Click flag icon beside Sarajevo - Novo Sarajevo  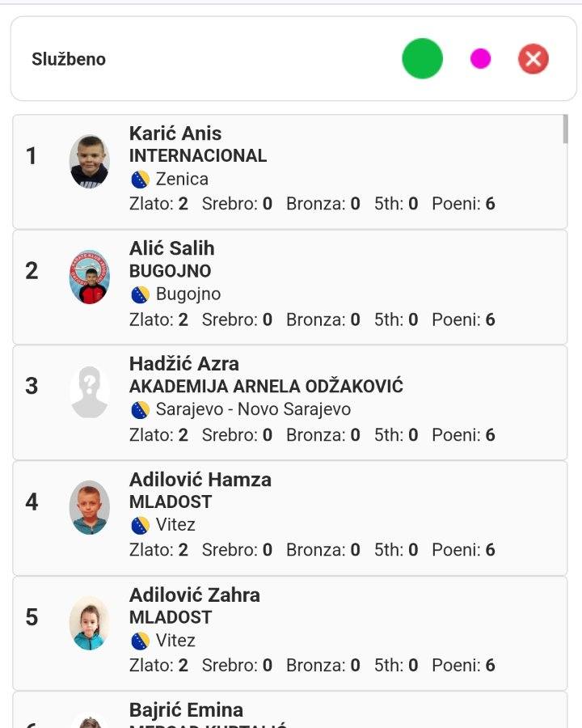click(140, 410)
